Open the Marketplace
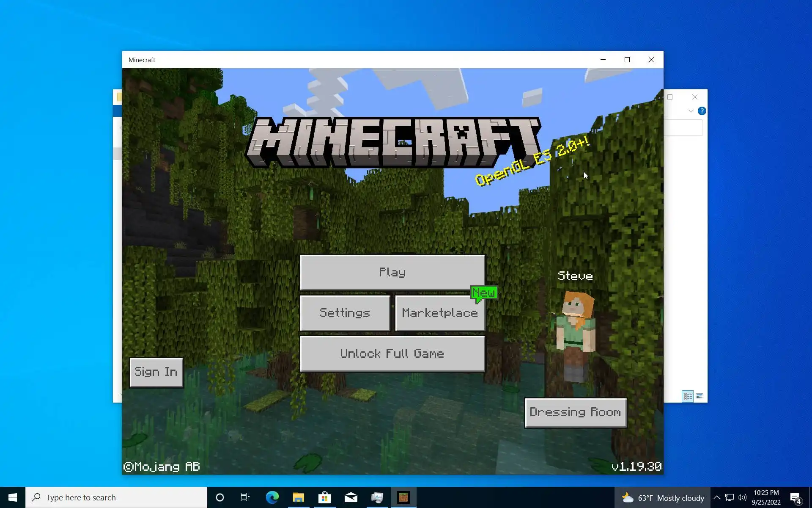The image size is (812, 508). [x=439, y=313]
